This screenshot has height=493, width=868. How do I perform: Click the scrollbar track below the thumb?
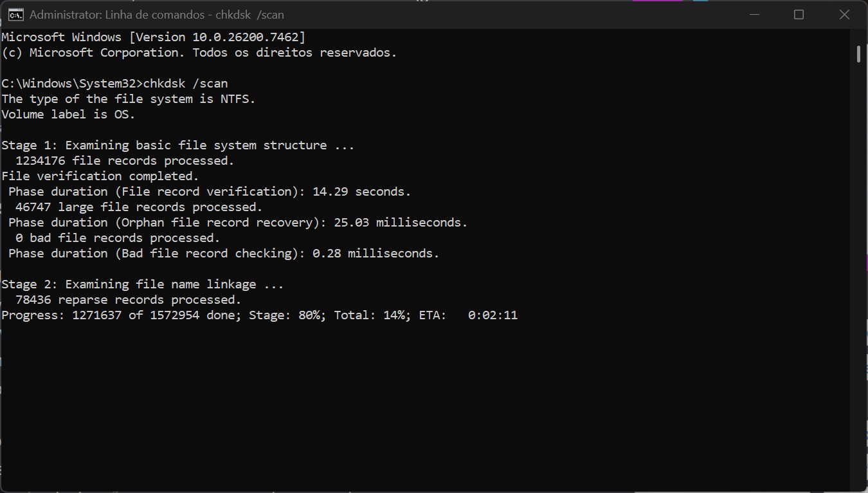pyautogui.click(x=859, y=257)
